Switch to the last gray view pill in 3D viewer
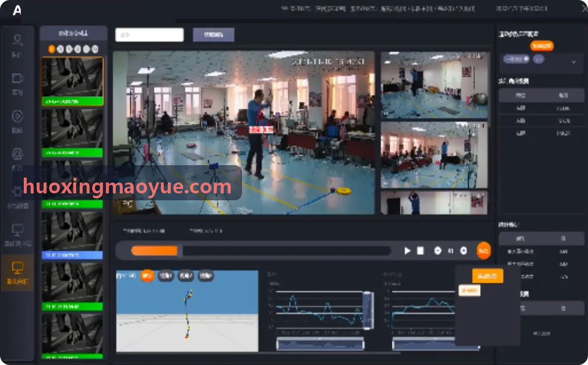This screenshot has width=588, height=365. [205, 276]
